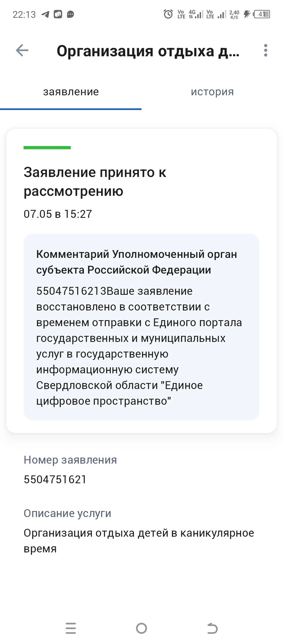This screenshot has height=644, width=283.
Task: Tap the chat bubble notification icon
Action: [x=71, y=14]
